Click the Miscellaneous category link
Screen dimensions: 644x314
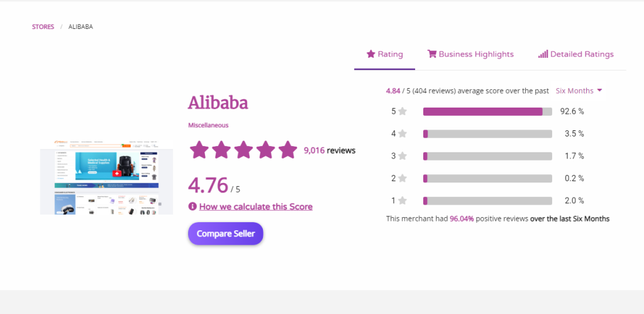pos(208,125)
